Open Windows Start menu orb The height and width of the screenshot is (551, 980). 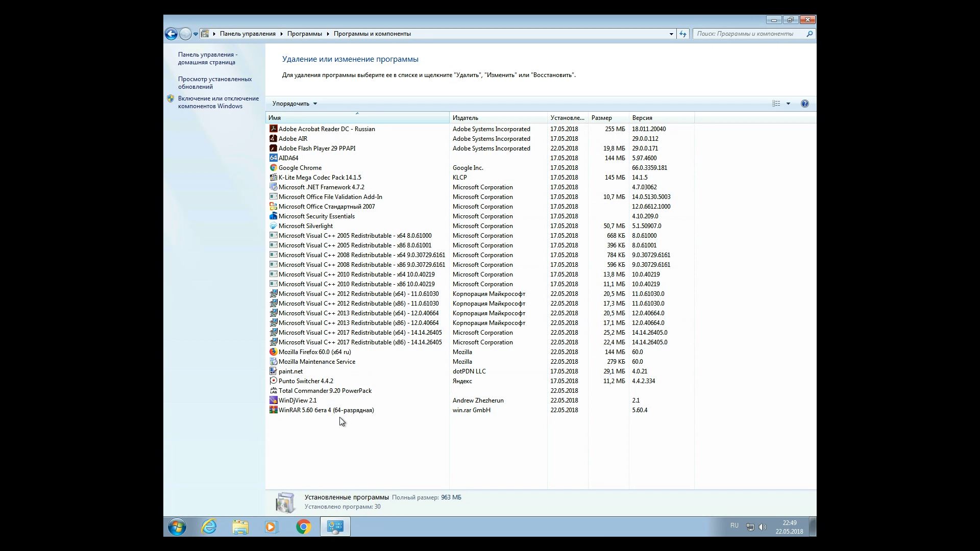[177, 527]
